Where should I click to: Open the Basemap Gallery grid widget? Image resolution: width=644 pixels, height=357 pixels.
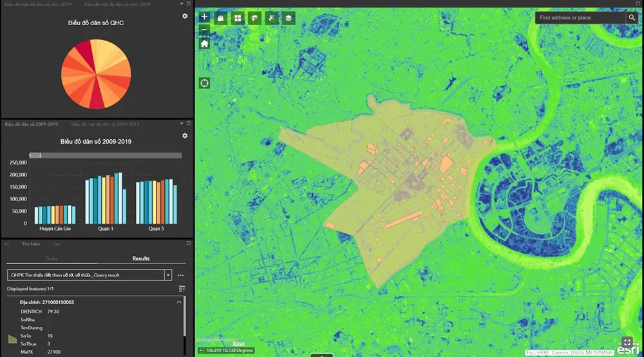pos(238,18)
